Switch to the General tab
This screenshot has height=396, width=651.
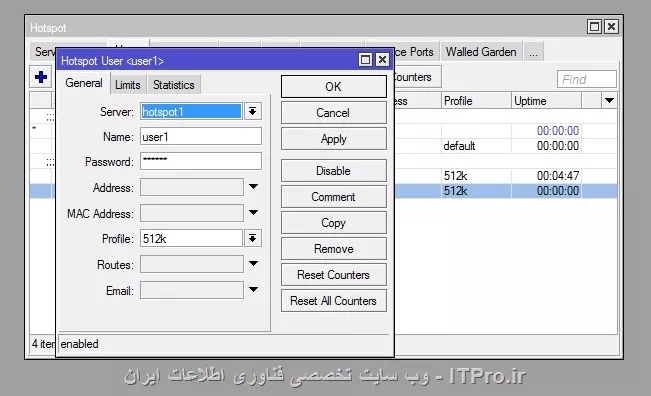click(x=84, y=83)
